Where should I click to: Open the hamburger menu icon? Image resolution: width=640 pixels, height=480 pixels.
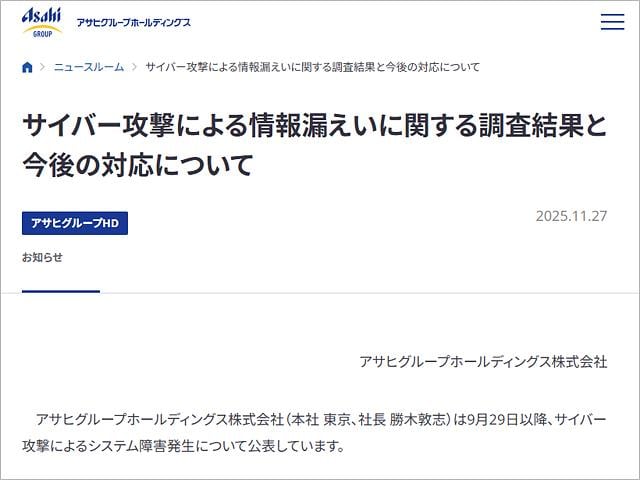tap(612, 22)
